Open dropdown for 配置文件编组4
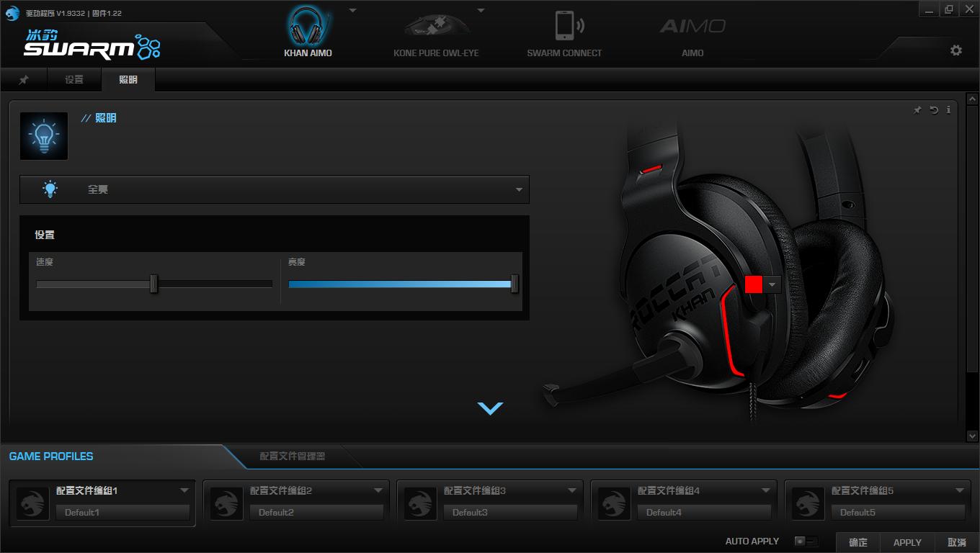 click(766, 490)
